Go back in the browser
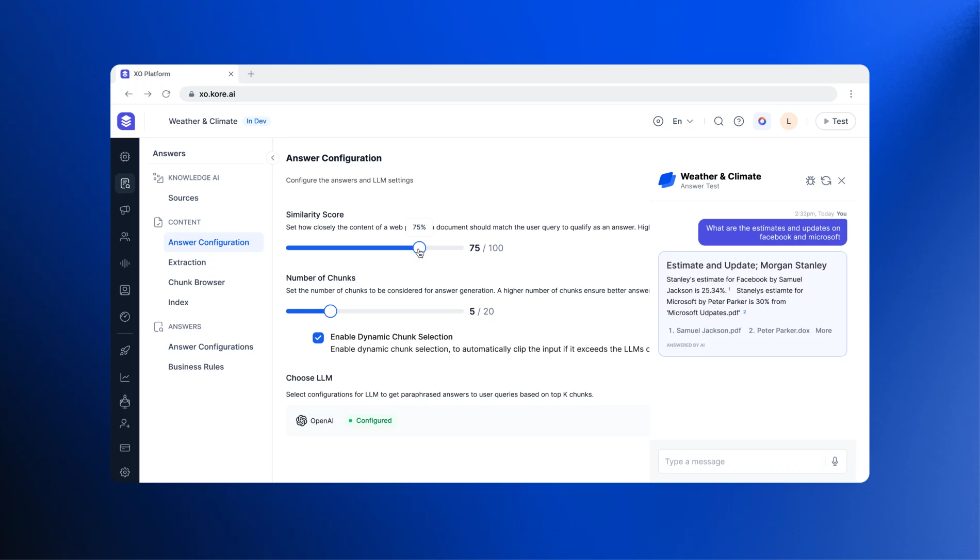Screen dimensions: 980x560 pos(129,94)
